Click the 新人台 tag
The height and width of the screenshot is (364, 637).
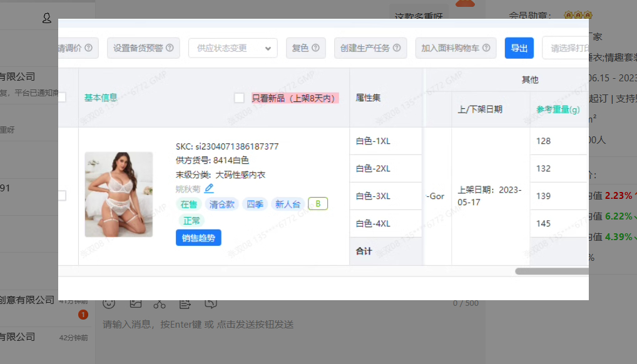tap(288, 204)
